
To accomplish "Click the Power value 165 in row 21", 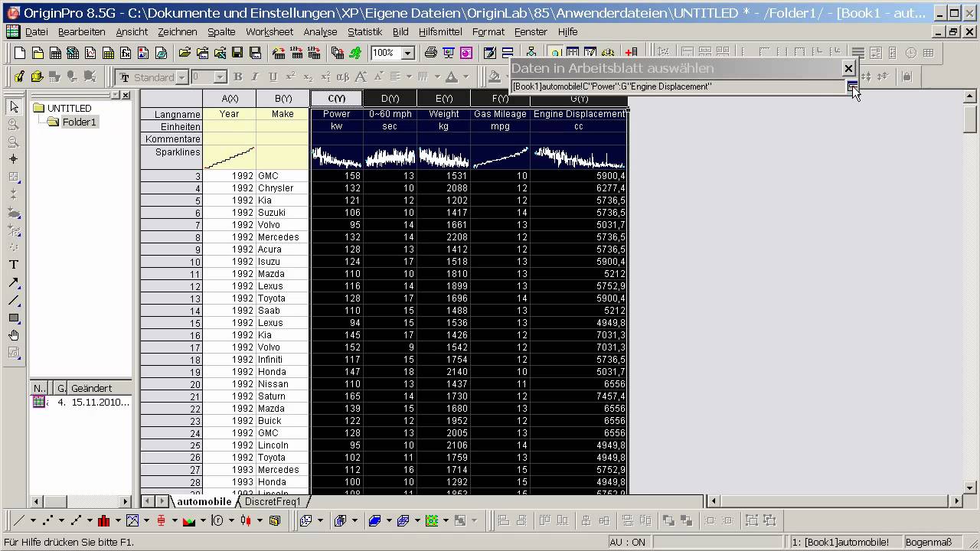I will 337,396.
